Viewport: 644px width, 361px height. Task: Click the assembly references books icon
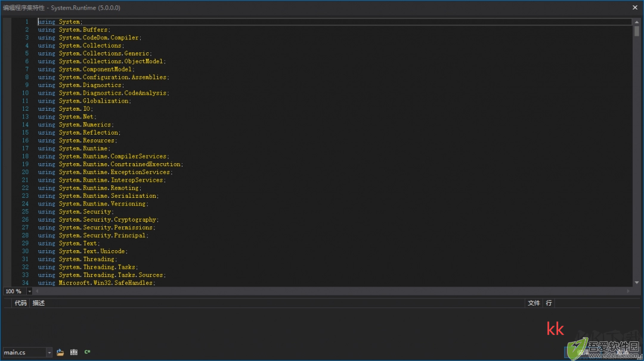tap(73, 352)
